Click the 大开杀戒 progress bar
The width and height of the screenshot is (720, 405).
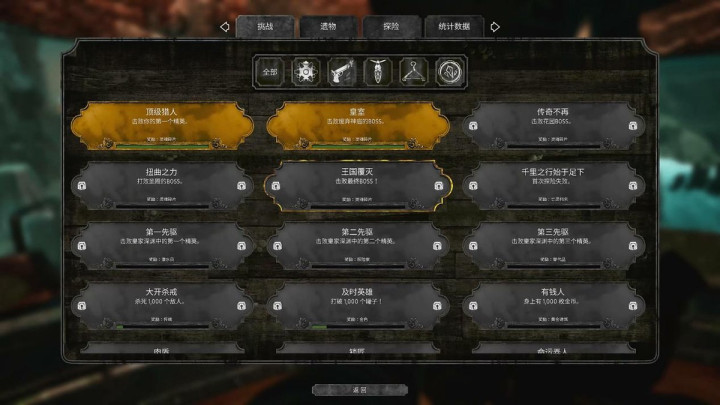pyautogui.click(x=163, y=326)
